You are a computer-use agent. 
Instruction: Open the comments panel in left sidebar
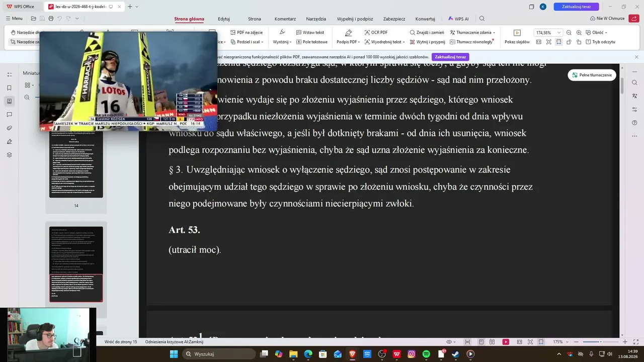(10, 115)
